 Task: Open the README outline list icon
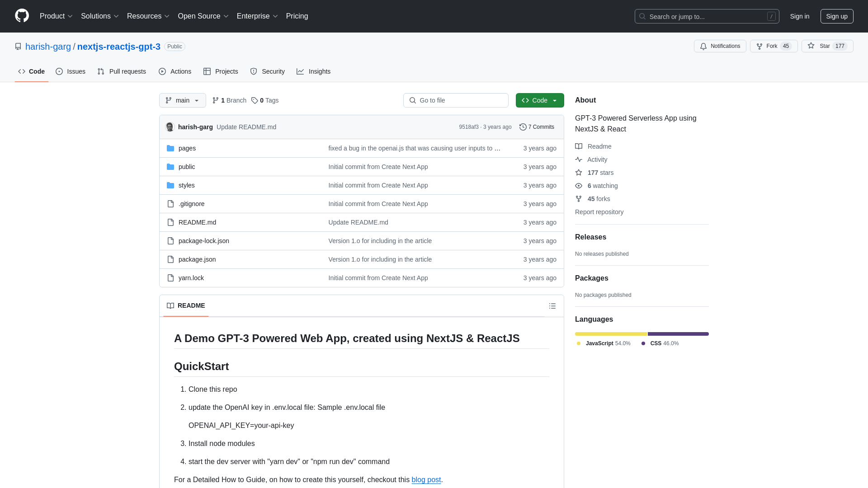pyautogui.click(x=552, y=306)
